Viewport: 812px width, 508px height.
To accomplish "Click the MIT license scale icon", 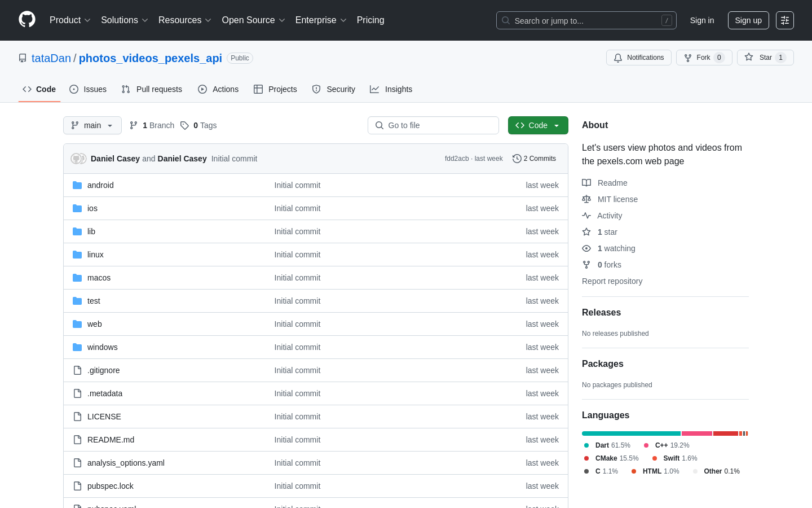I will coord(586,199).
